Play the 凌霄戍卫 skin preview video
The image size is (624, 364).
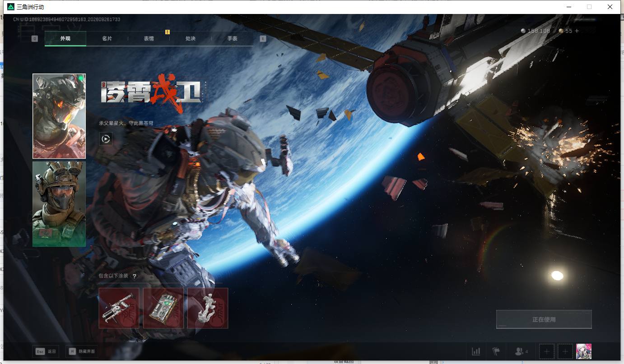click(x=106, y=139)
